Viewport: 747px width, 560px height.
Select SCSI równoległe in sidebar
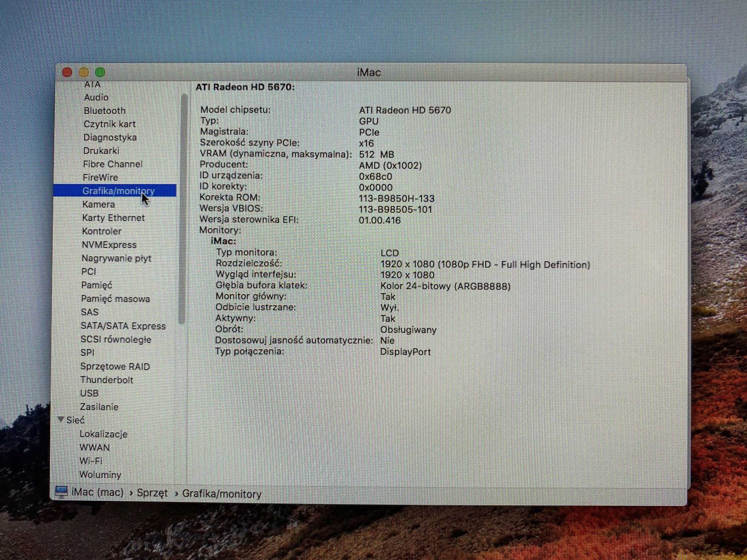(116, 339)
